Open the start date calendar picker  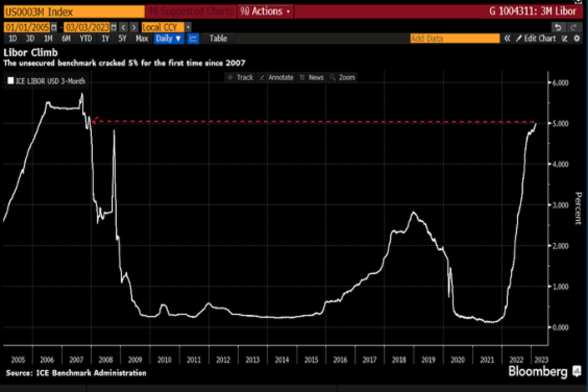(54, 27)
